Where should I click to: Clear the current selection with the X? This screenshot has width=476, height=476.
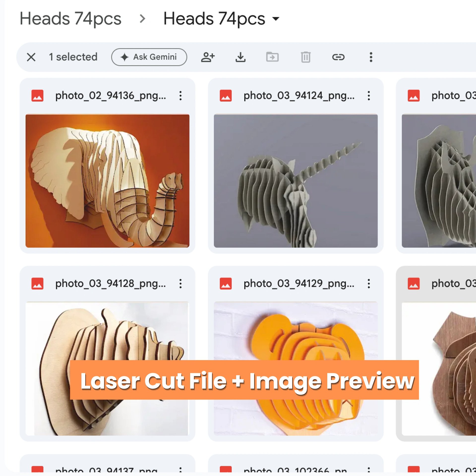(31, 57)
